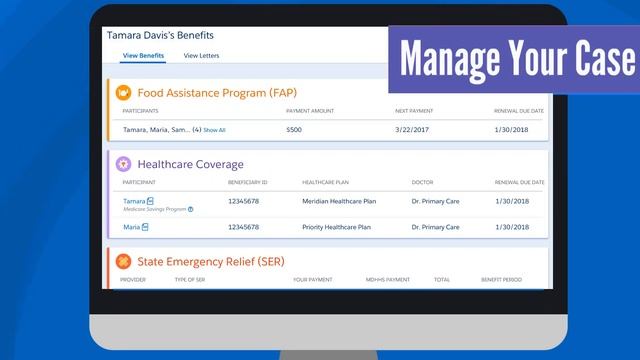Click Maria's beneficiary ID 12345678

(x=243, y=227)
